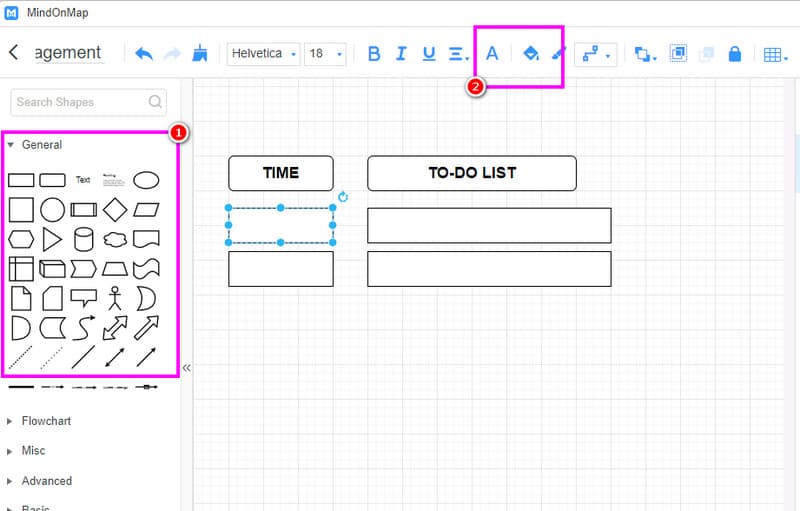Expand the Misc shape category
The image size is (800, 511).
click(33, 451)
